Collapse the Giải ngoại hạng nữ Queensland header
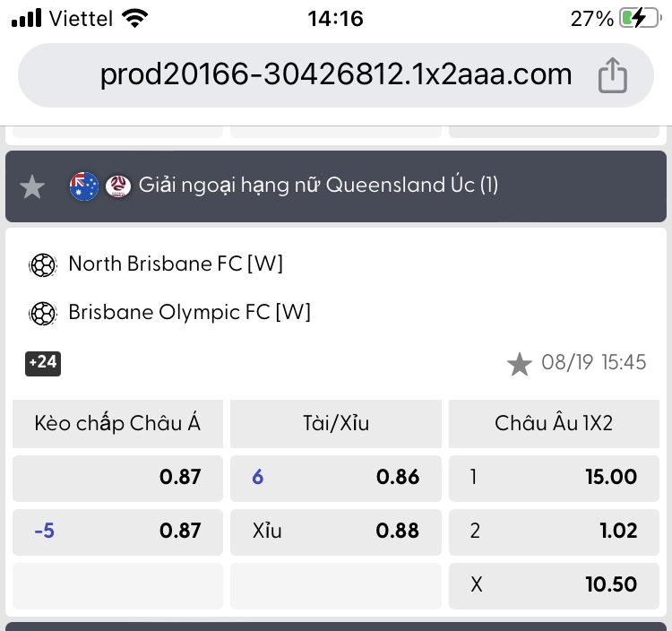672x631 pixels. pos(336,186)
